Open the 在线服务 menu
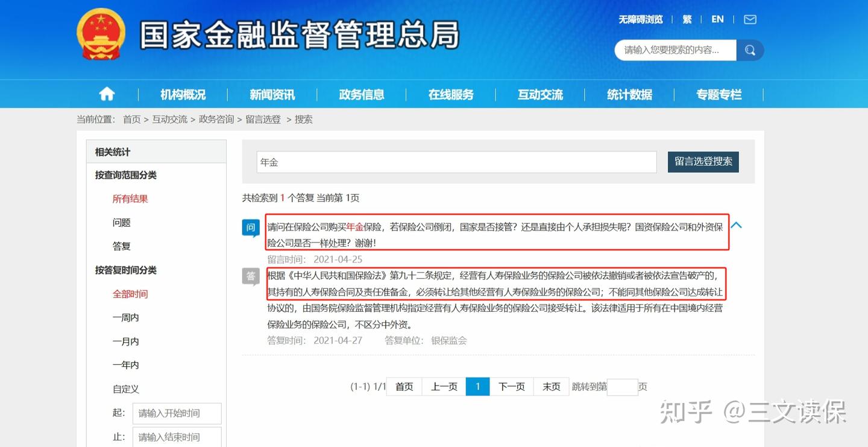The height and width of the screenshot is (447, 868). pyautogui.click(x=451, y=95)
